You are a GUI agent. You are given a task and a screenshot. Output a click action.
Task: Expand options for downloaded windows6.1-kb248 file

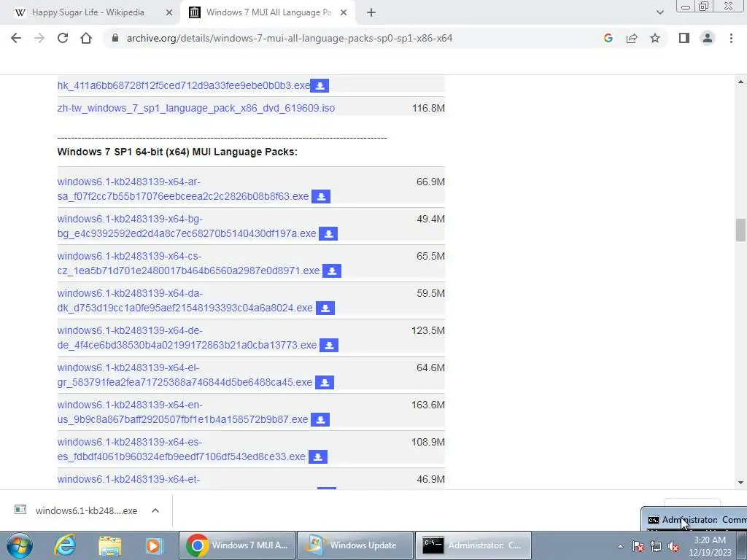tap(155, 510)
